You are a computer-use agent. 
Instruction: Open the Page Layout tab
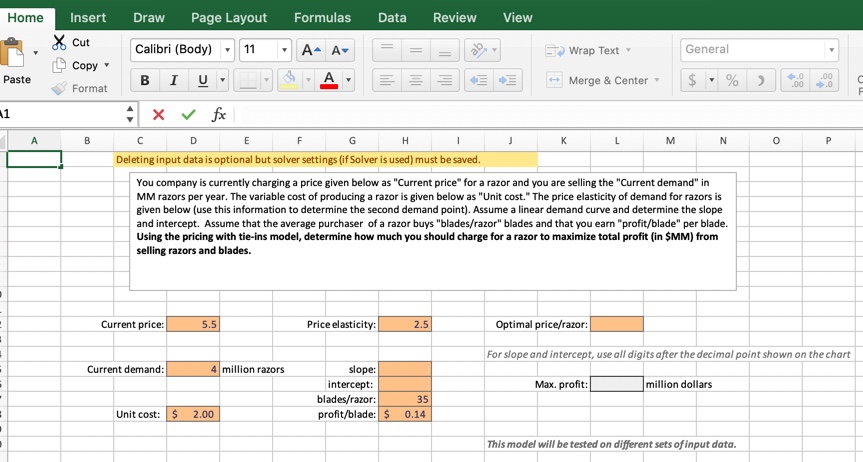click(229, 17)
